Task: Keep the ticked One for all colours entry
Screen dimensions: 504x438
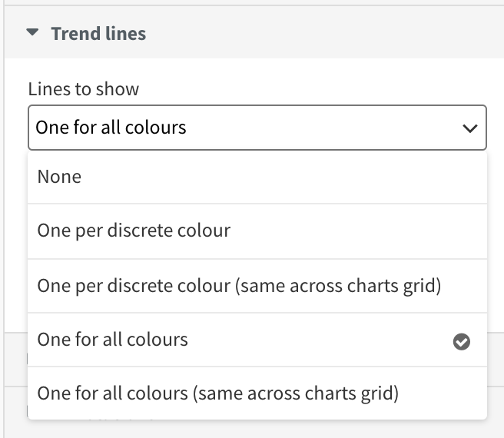Action: pyautogui.click(x=257, y=340)
